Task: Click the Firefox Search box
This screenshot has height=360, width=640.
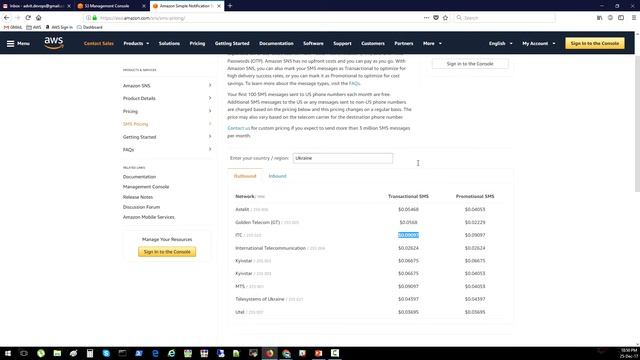Action: click(x=505, y=18)
